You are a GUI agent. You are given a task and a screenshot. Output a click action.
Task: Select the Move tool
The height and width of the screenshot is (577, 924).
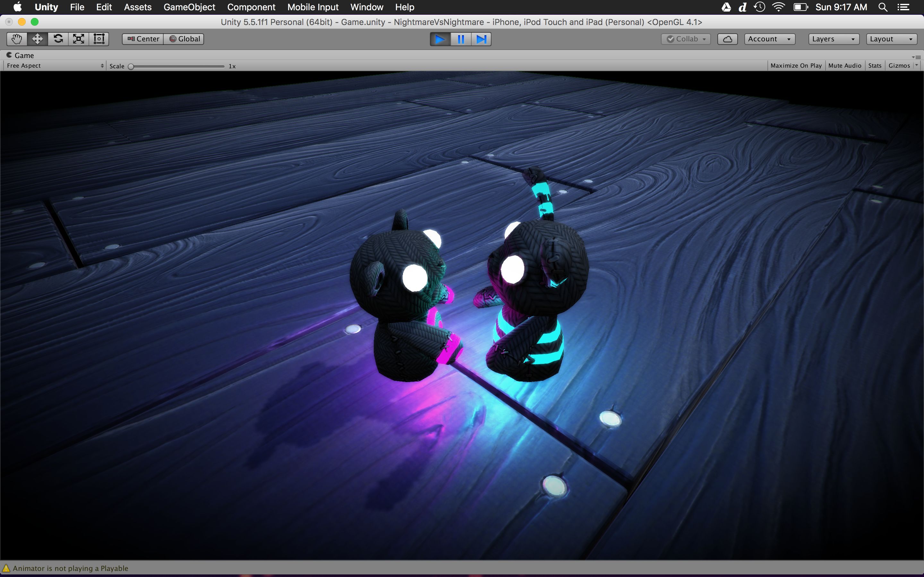38,39
